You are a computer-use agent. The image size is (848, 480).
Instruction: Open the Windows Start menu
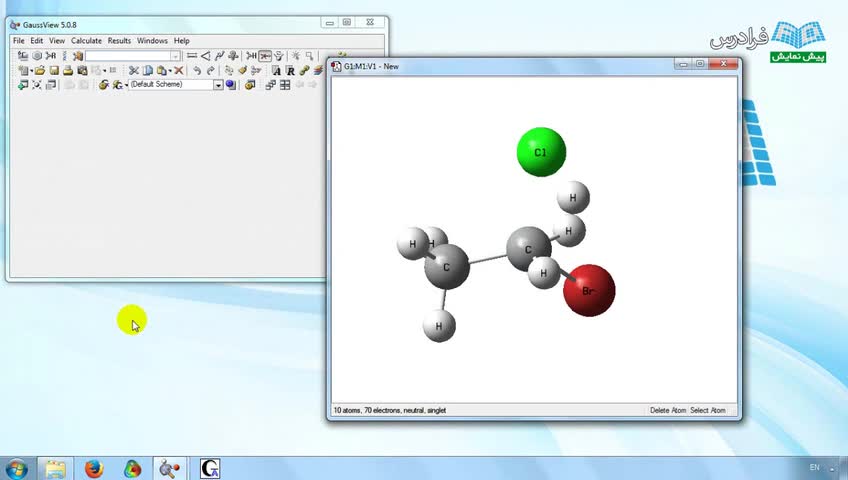coord(16,468)
